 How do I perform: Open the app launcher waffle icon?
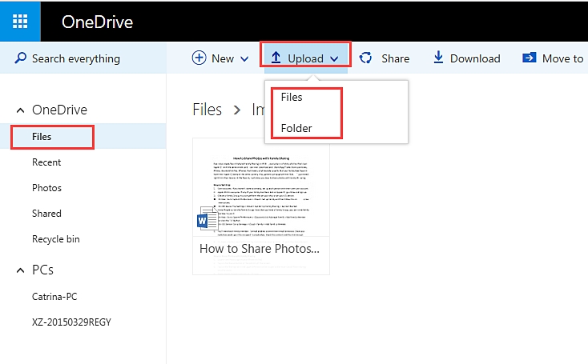(x=21, y=21)
